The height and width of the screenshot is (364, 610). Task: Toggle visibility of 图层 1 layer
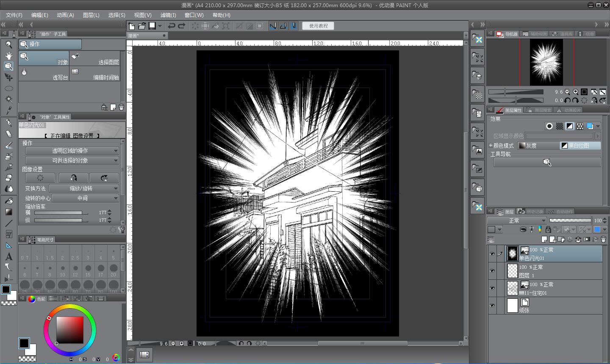point(492,271)
